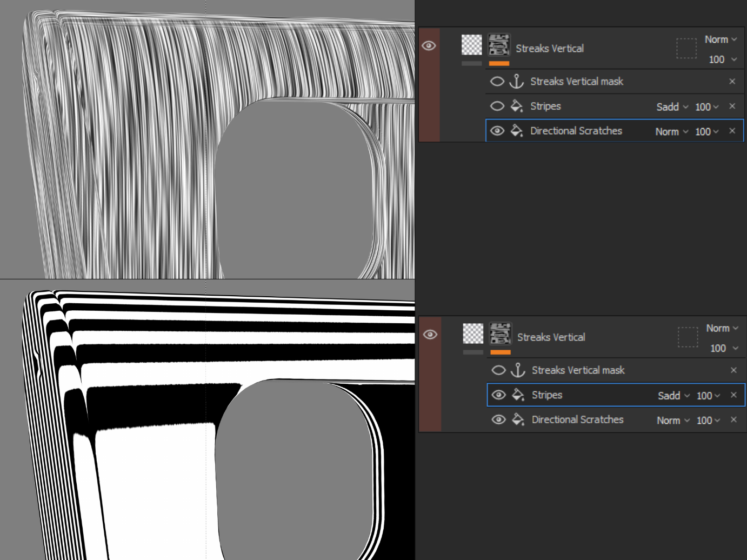Open the Stripes opacity dropdown in upper stack
747x560 pixels.
click(707, 107)
